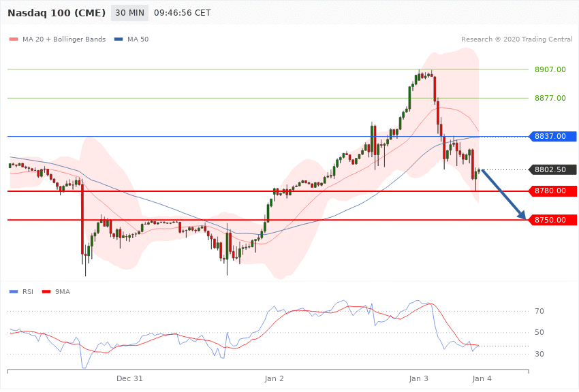Click the Jan 2 date axis label
This screenshot has height=392, width=579.
click(275, 378)
